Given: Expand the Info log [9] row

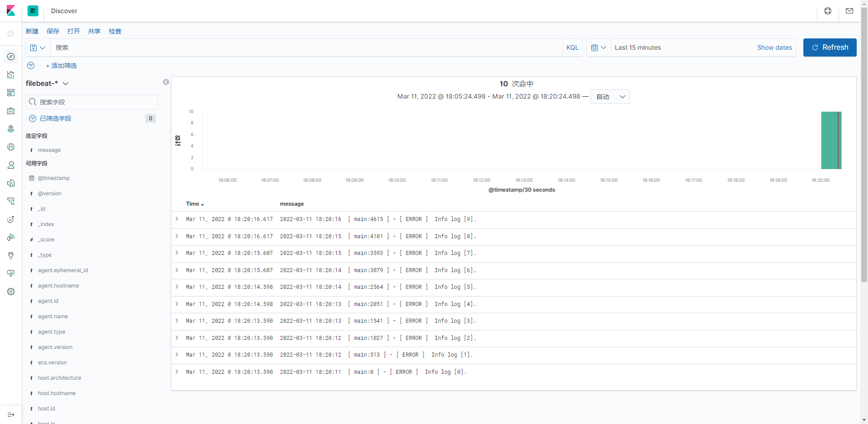Looking at the screenshot, I should tap(177, 219).
